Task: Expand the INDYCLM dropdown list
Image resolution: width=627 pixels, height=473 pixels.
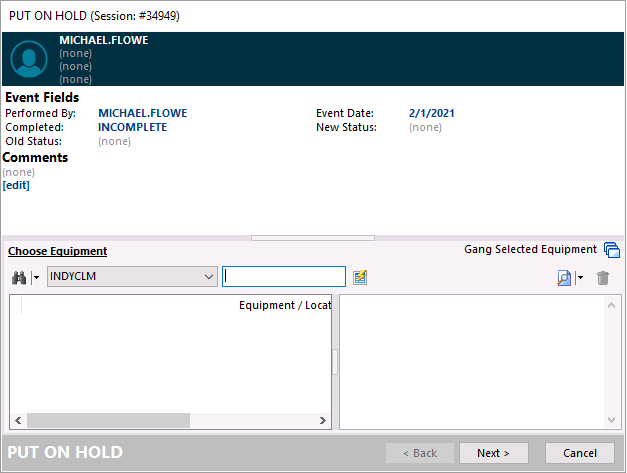Action: 208,277
